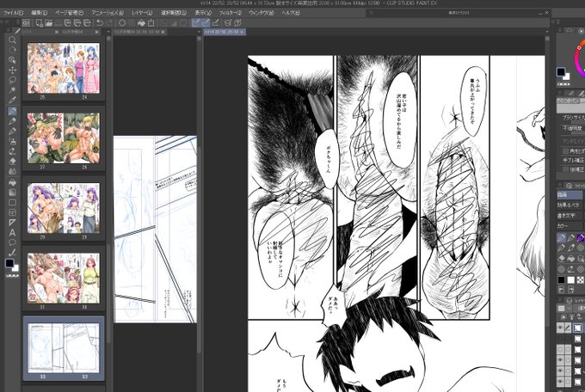Select the Eyedropper tool
Viewport: 585px width, 392px height.
coord(12,100)
